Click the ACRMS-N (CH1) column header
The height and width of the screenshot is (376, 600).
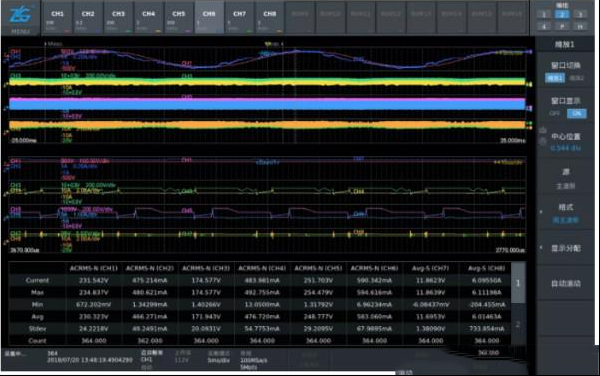click(x=93, y=268)
